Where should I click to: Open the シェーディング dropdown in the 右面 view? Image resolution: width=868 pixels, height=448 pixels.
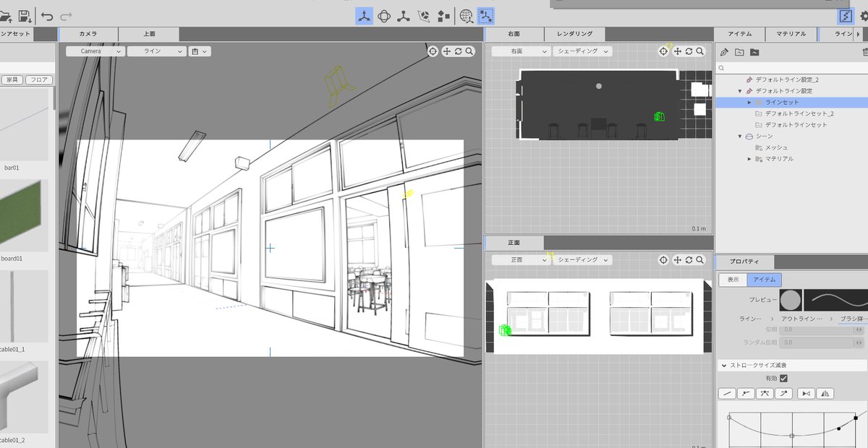coord(583,51)
